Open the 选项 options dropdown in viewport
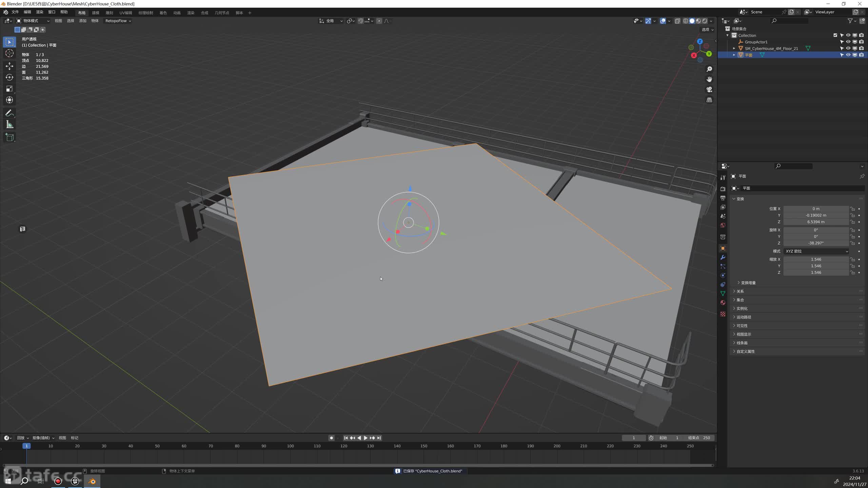 [x=707, y=29]
